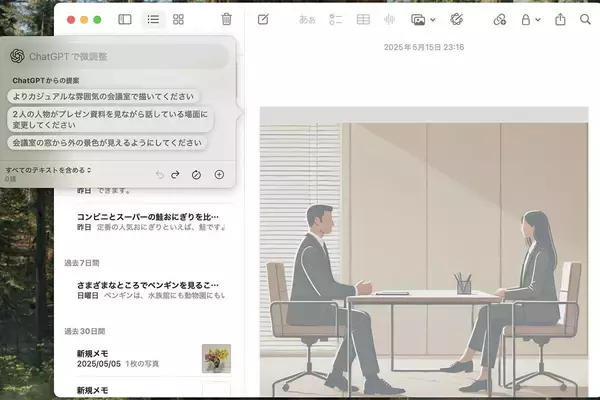Switch notes to list view
Viewport: 600px width, 400px height.
pyautogui.click(x=153, y=19)
